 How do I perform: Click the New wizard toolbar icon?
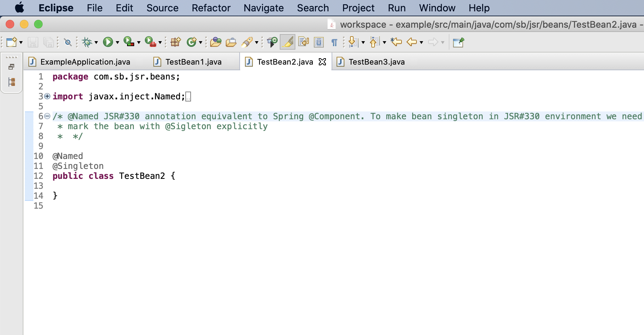(12, 42)
